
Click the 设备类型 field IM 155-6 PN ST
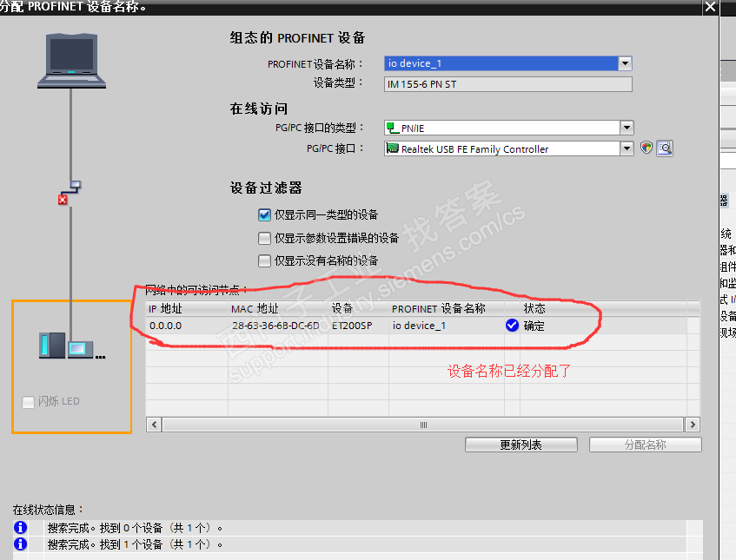507,84
